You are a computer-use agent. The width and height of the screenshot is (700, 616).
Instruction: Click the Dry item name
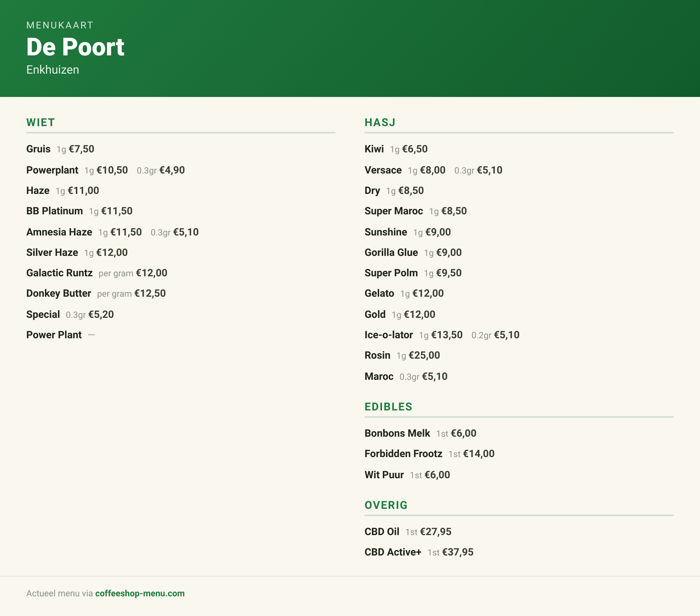point(372,191)
